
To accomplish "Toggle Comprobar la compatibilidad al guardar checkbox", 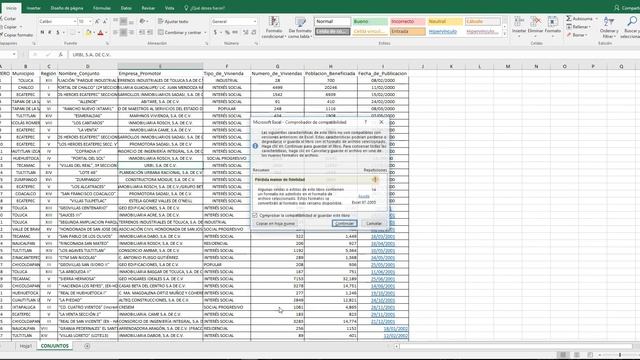I will [x=255, y=215].
